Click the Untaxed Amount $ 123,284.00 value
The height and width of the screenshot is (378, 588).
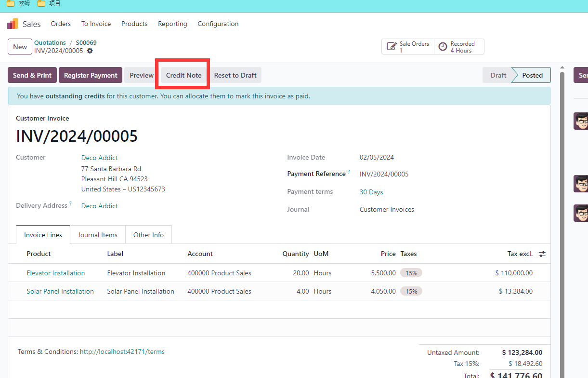[x=522, y=352]
